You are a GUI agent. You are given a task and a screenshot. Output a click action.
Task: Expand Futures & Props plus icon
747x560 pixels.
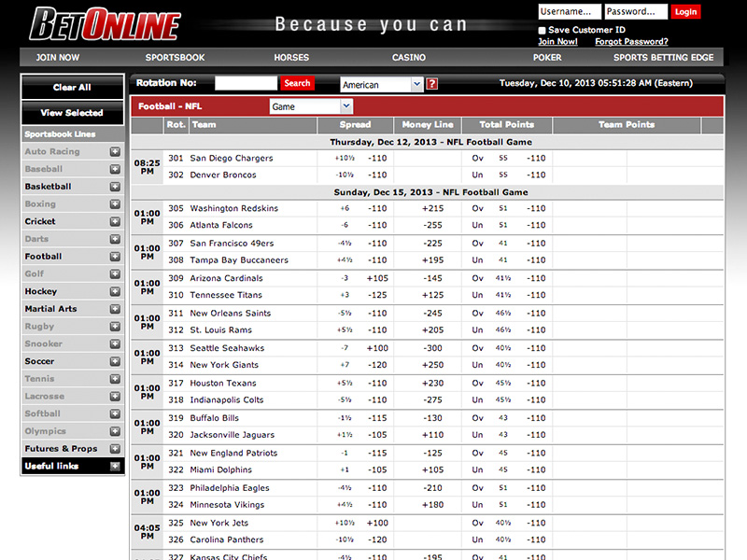(x=115, y=449)
